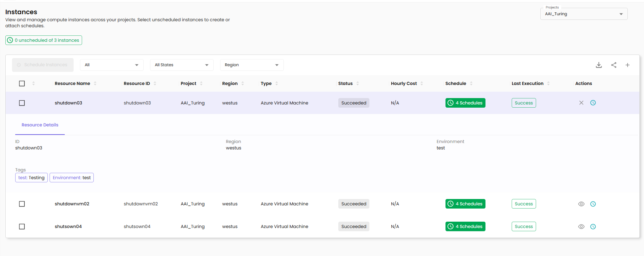This screenshot has width=644, height=256.
Task: Sort by Region column arrows
Action: click(243, 84)
